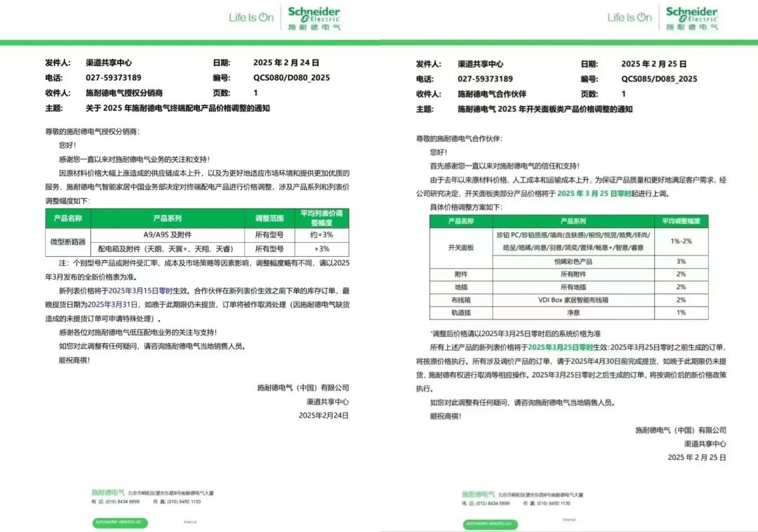Click the greeting 尊敬的施耐德电气合作伙伴

click(x=460, y=139)
